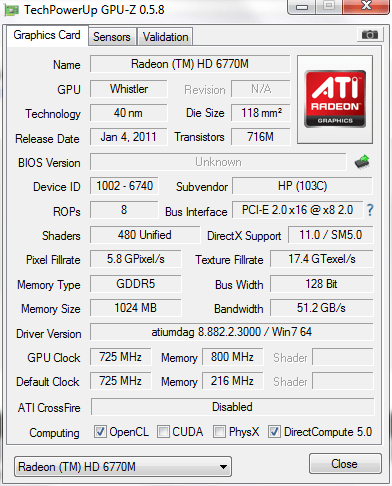Click the camera screenshot icon
This screenshot has height=486, width=392.
(370, 34)
